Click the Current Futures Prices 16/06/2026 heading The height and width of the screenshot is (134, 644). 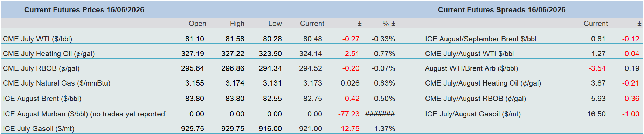pos(84,10)
